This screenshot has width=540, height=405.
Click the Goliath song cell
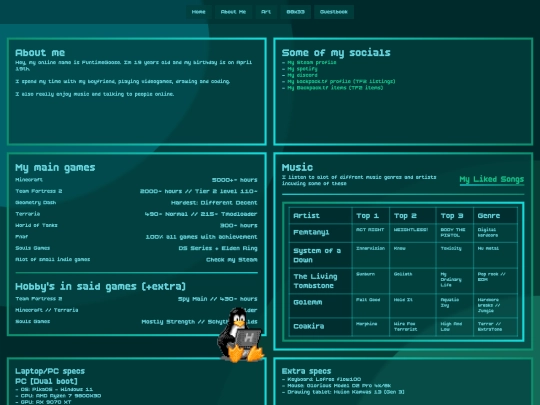tap(413, 281)
